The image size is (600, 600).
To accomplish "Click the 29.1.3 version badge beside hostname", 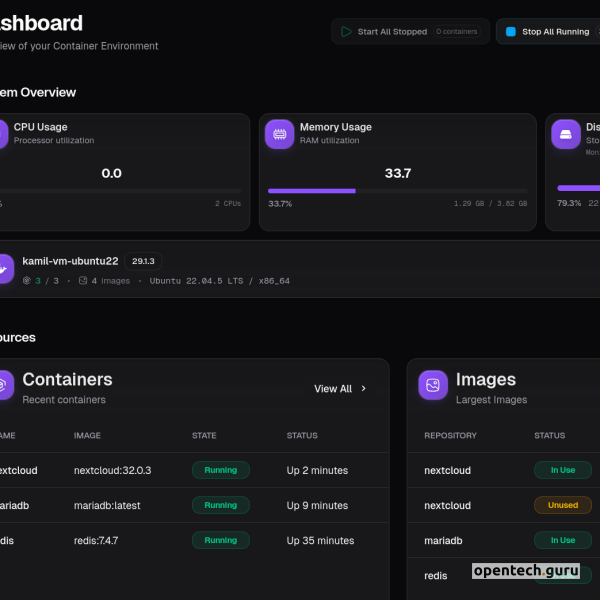I will pos(143,261).
